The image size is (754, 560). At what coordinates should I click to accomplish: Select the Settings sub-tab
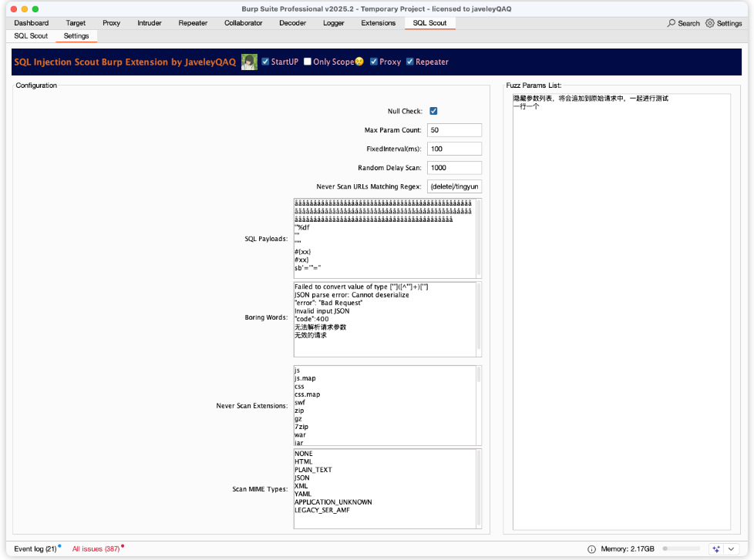pos(76,36)
